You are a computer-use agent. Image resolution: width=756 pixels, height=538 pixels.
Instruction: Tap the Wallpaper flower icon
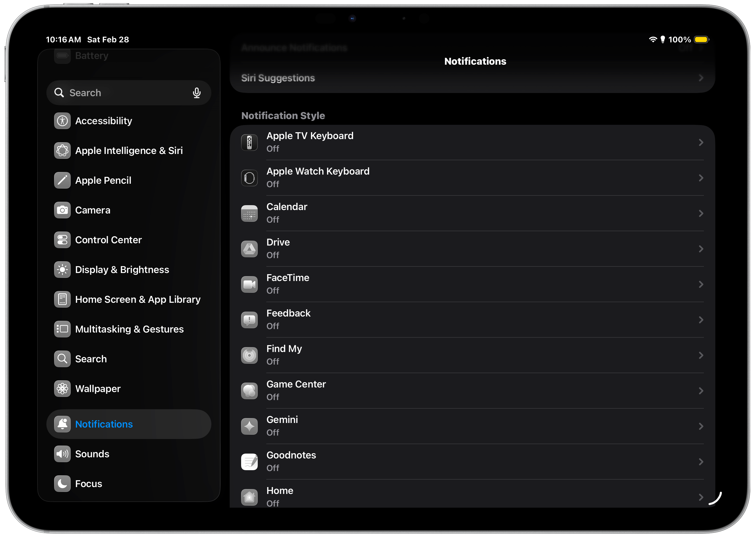62,389
